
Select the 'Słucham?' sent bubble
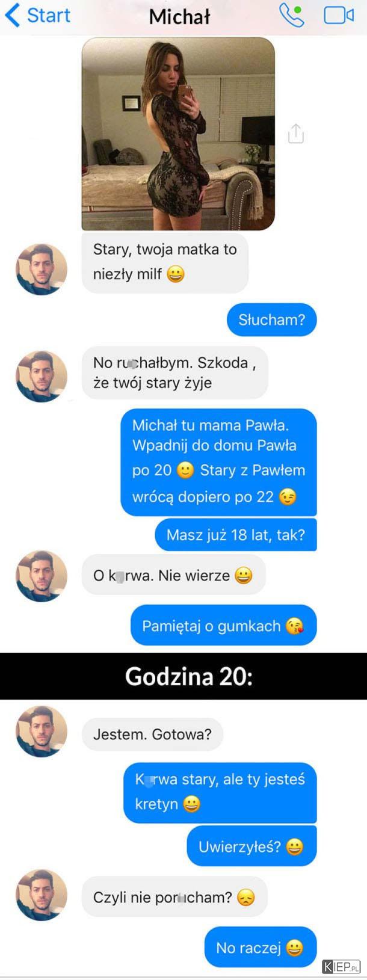point(271,320)
